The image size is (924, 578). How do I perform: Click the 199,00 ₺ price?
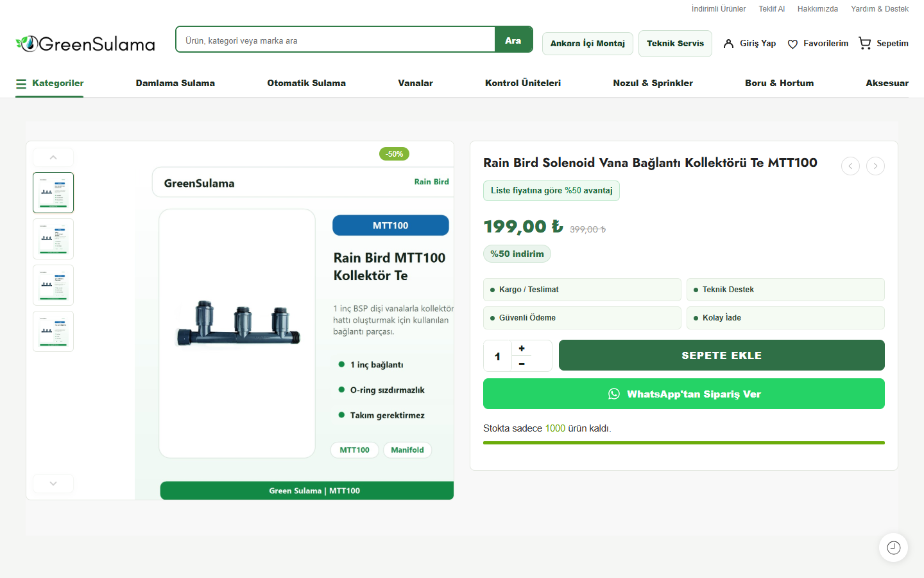pyautogui.click(x=523, y=227)
